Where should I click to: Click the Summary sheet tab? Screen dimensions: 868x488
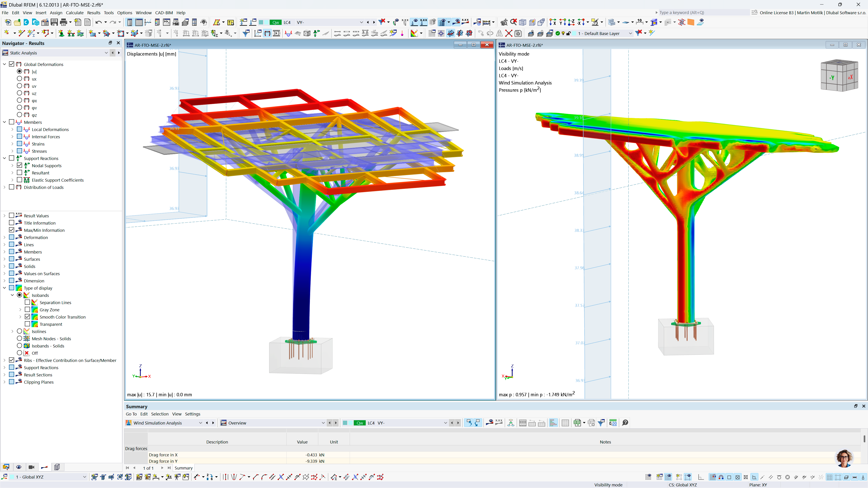point(183,468)
